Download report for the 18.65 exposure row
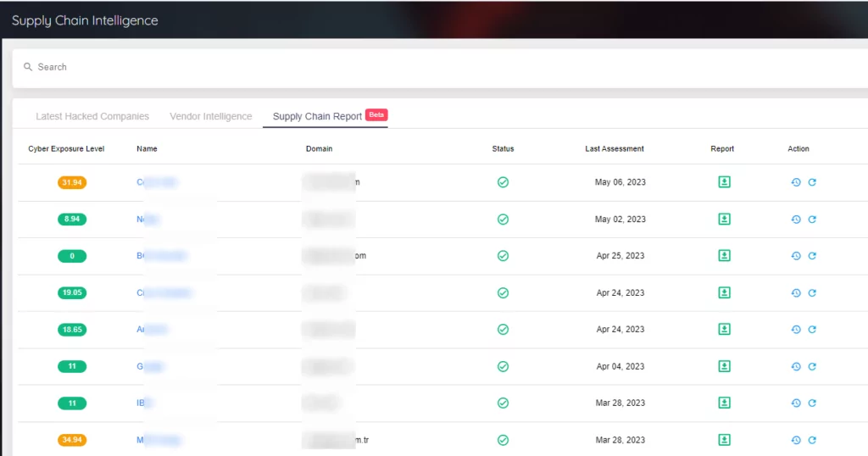Viewport: 868px width, 456px height. coord(724,329)
